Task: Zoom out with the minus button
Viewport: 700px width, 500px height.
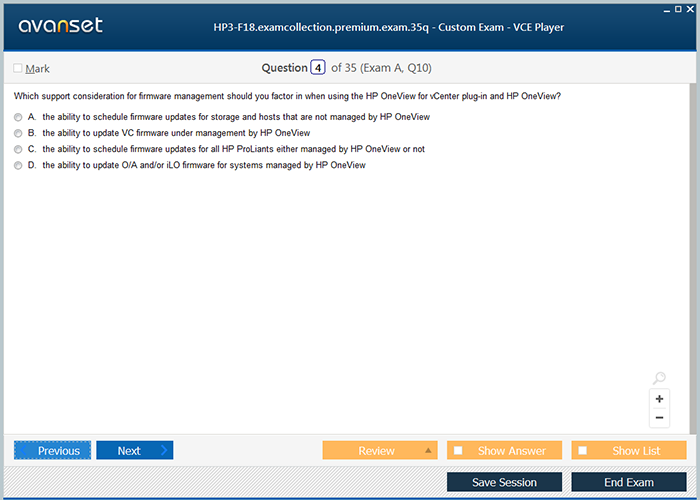Action: pyautogui.click(x=659, y=417)
